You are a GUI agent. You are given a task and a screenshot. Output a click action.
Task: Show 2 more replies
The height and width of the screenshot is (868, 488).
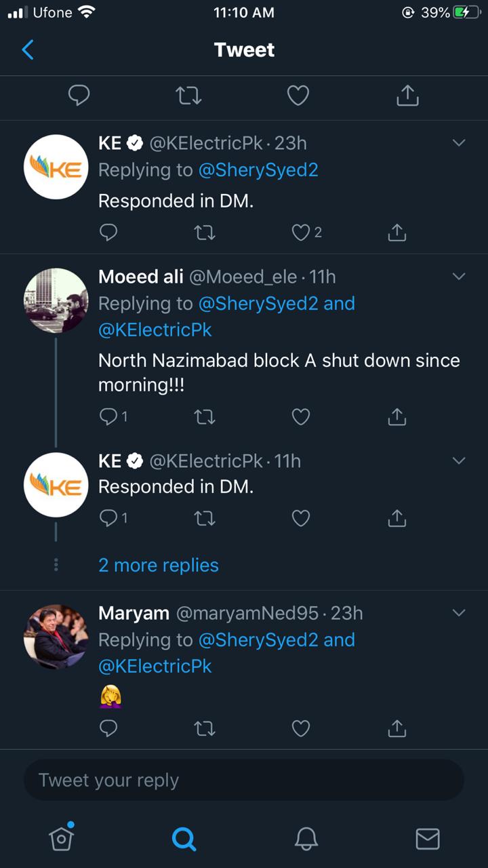click(x=159, y=565)
